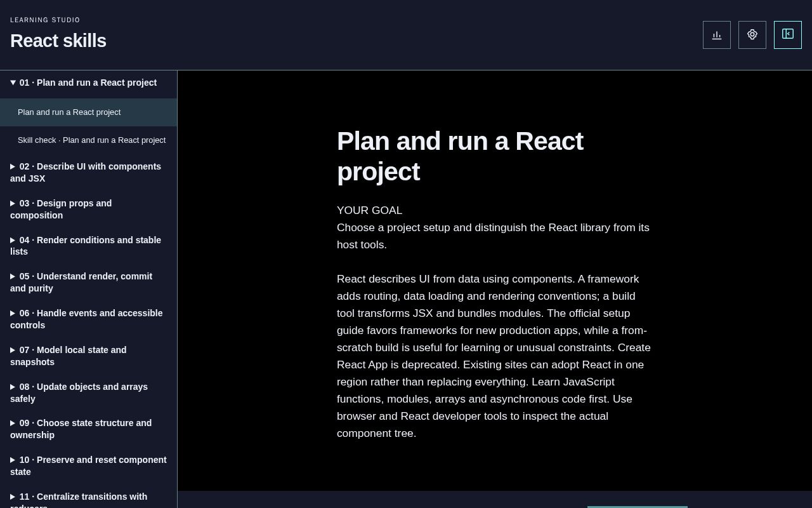Expand 04 Render conditions and stable lists
Viewport: 812px width, 508px height.
pyautogui.click(x=88, y=246)
